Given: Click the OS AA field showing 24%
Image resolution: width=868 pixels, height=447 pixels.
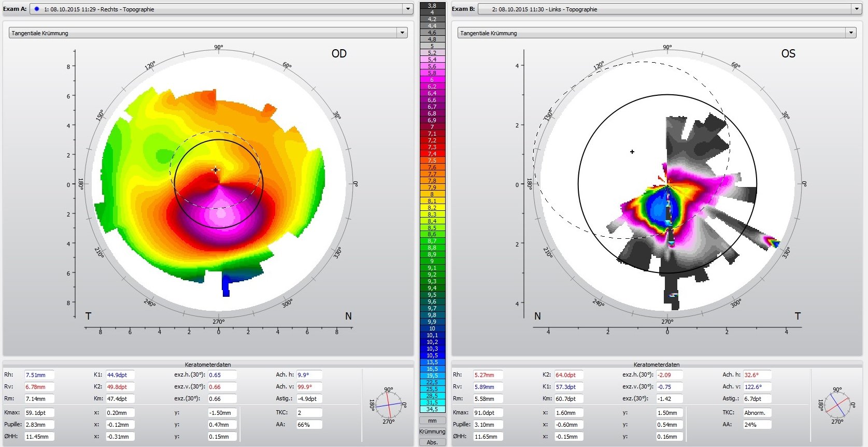Looking at the screenshot, I should pyautogui.click(x=757, y=424).
